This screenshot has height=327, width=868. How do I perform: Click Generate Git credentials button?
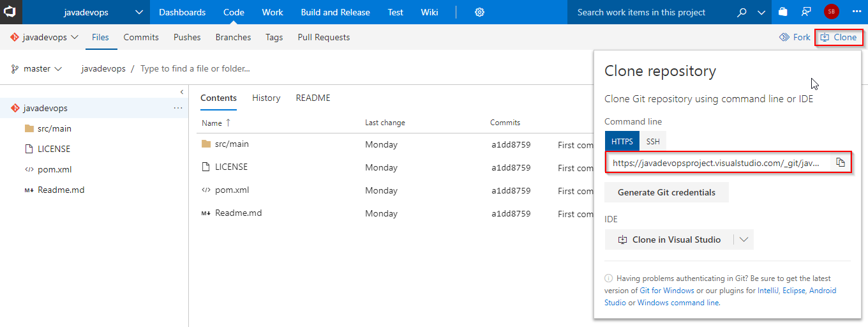666,192
